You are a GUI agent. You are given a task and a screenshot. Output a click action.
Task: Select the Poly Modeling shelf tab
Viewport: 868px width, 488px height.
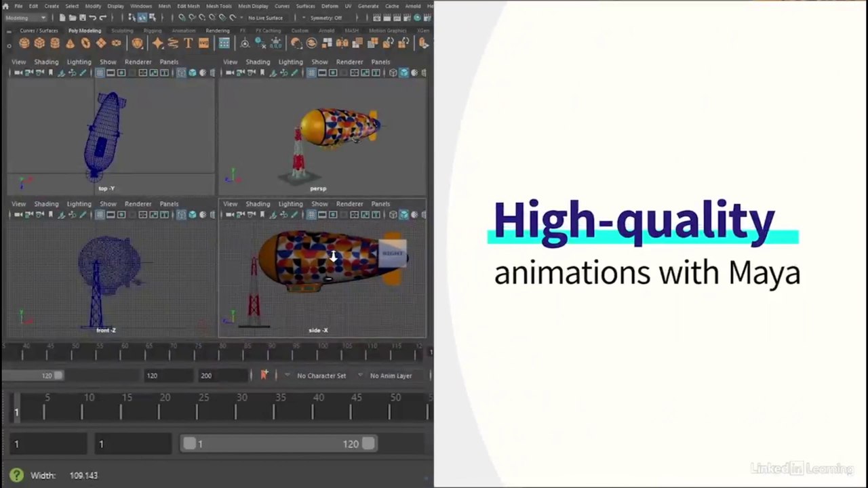click(x=85, y=30)
